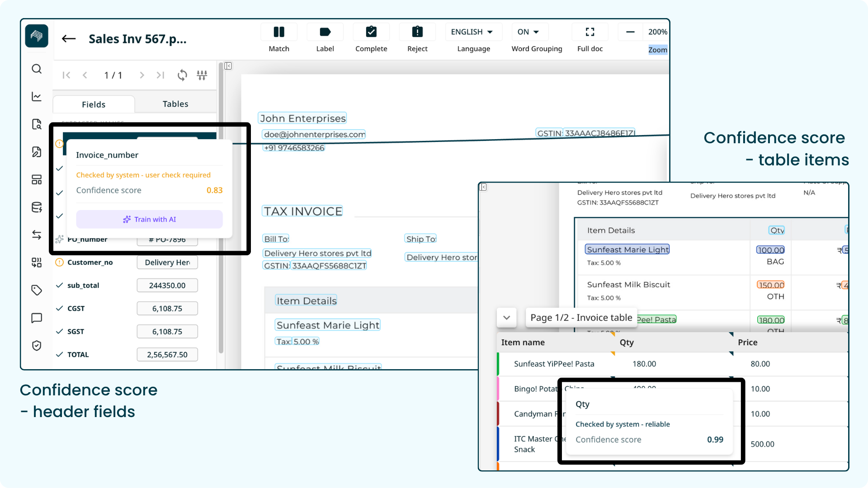Open search from the sidebar magnifier icon

[x=37, y=69]
